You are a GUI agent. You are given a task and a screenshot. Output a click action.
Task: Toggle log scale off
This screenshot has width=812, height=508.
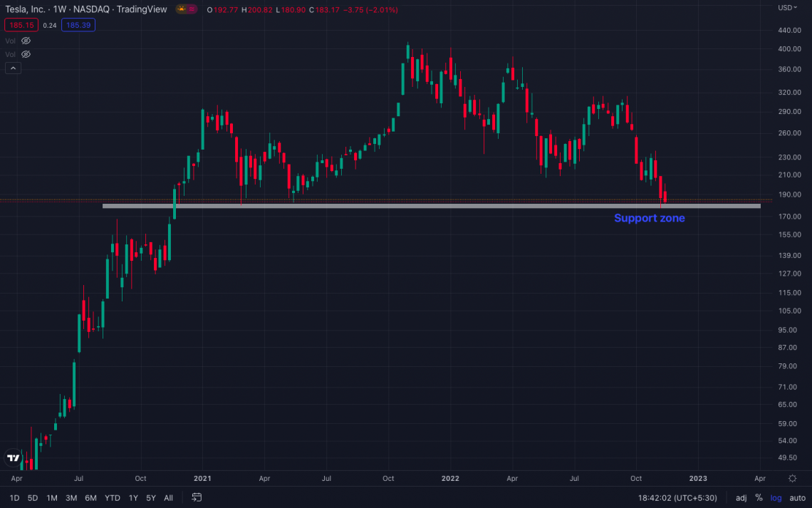tap(776, 497)
